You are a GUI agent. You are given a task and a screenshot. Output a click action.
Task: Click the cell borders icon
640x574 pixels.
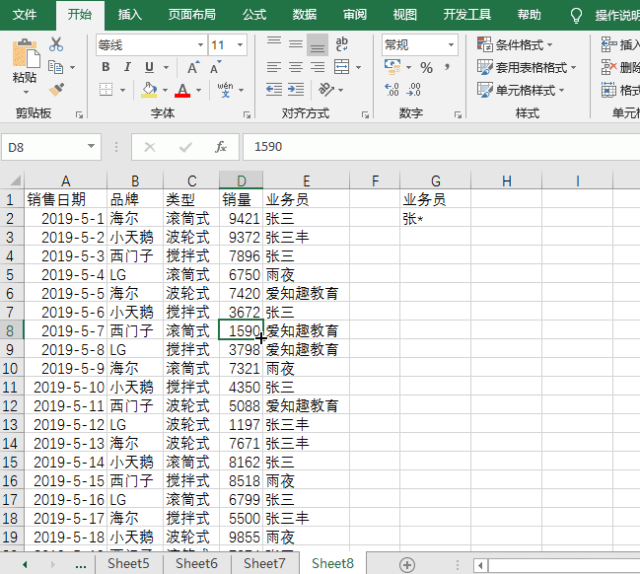coord(106,90)
